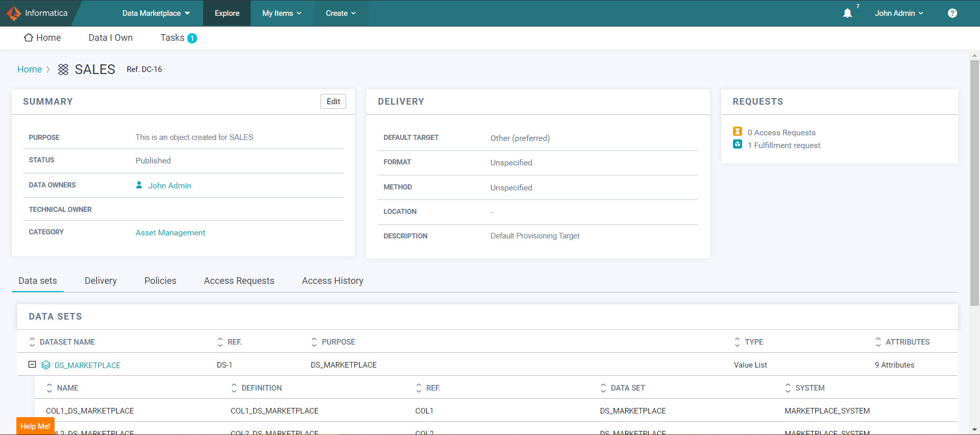Click the page vertical scrollbar thumb
This screenshot has width=980, height=435.
point(974,183)
